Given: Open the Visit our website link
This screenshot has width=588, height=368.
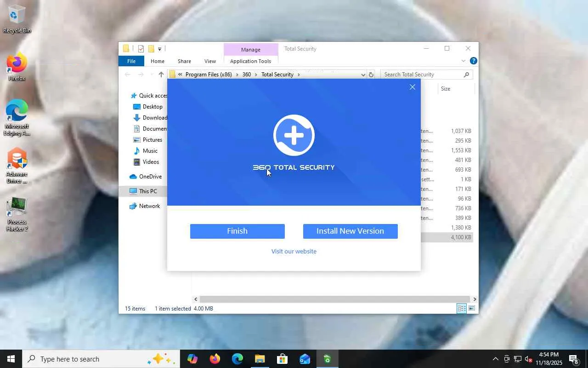Looking at the screenshot, I should tap(294, 251).
